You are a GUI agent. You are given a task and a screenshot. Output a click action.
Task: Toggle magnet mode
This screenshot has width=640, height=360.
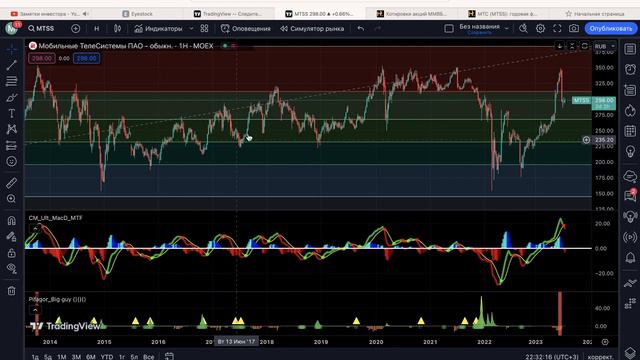pyautogui.click(x=11, y=221)
